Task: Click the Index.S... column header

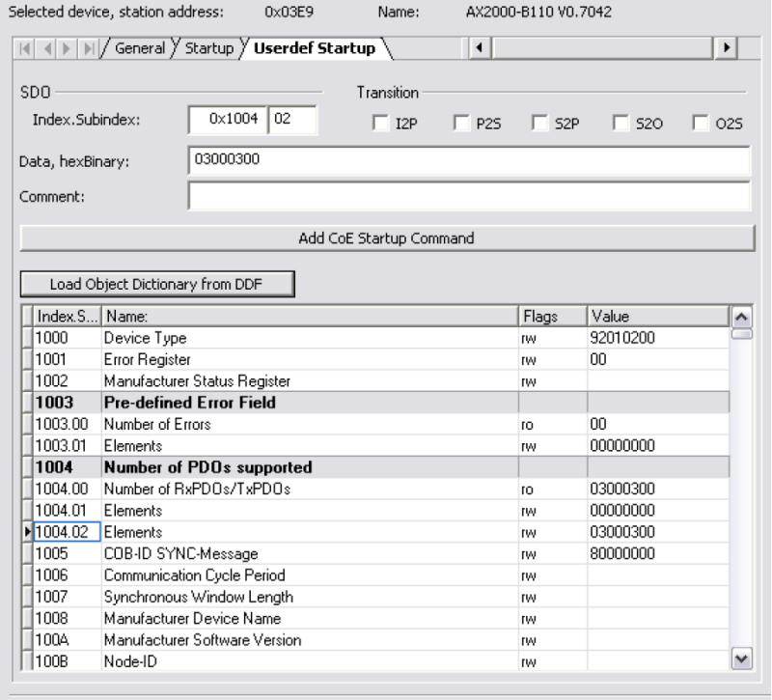Action: [67, 317]
